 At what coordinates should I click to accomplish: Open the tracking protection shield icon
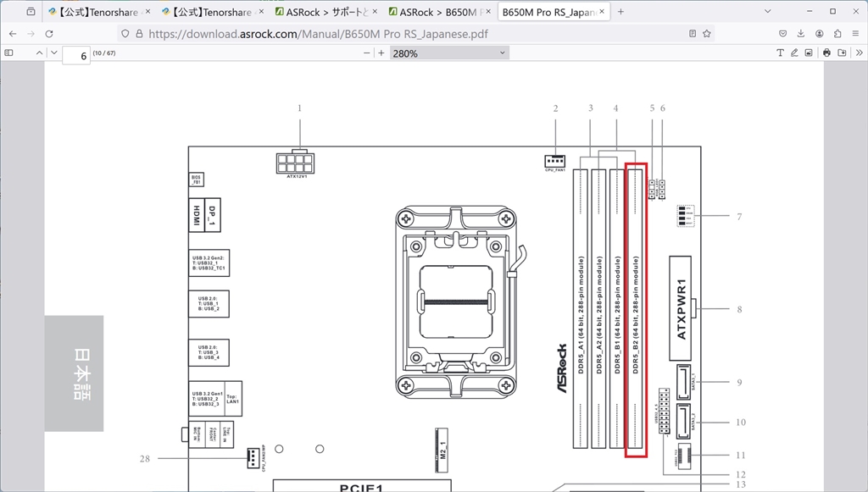(x=125, y=34)
